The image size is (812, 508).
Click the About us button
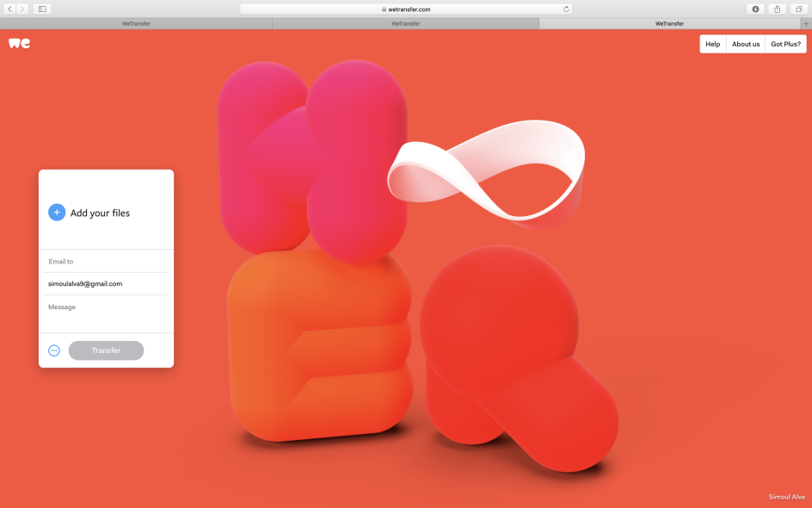[x=745, y=43]
